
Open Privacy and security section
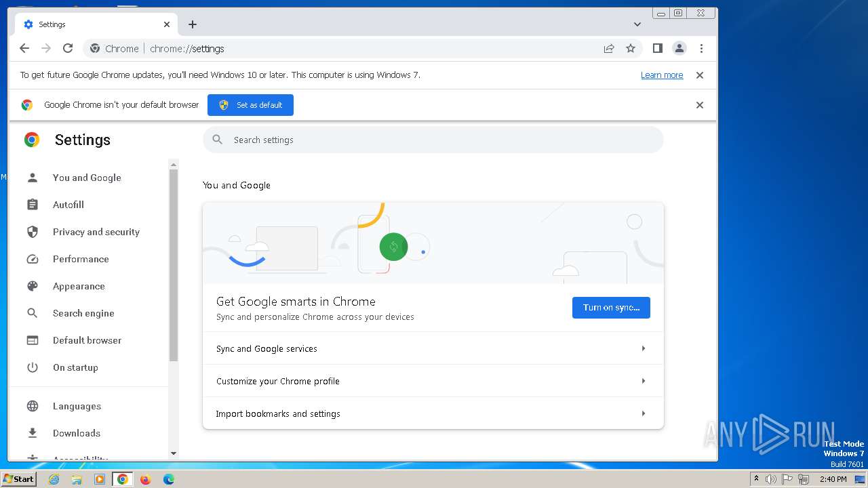pyautogui.click(x=96, y=232)
